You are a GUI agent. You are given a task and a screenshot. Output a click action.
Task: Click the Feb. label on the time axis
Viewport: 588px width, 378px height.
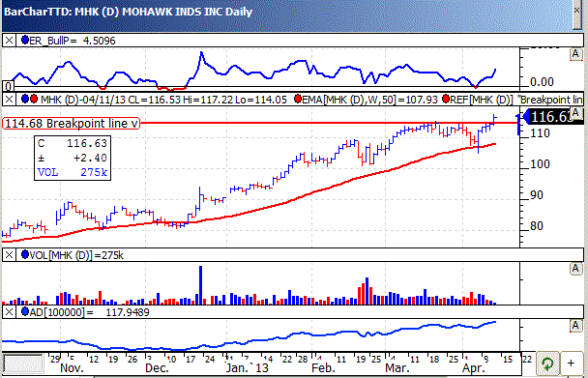click(x=324, y=368)
